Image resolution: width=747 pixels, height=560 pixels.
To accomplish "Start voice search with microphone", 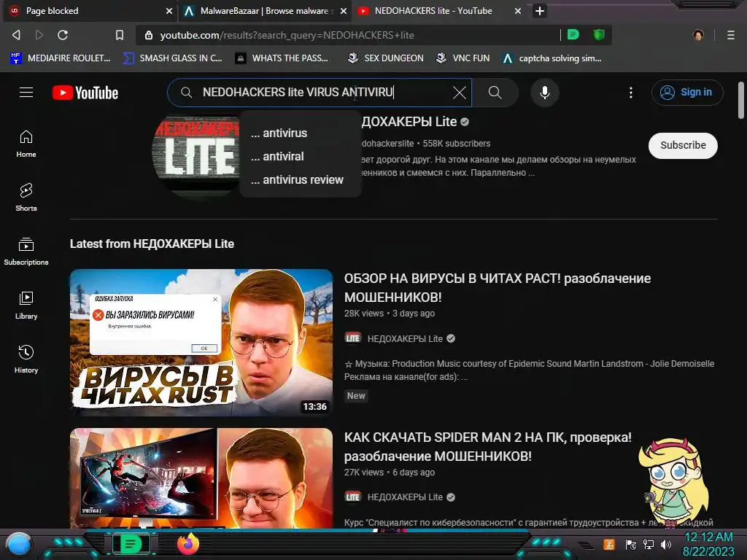I will point(544,93).
